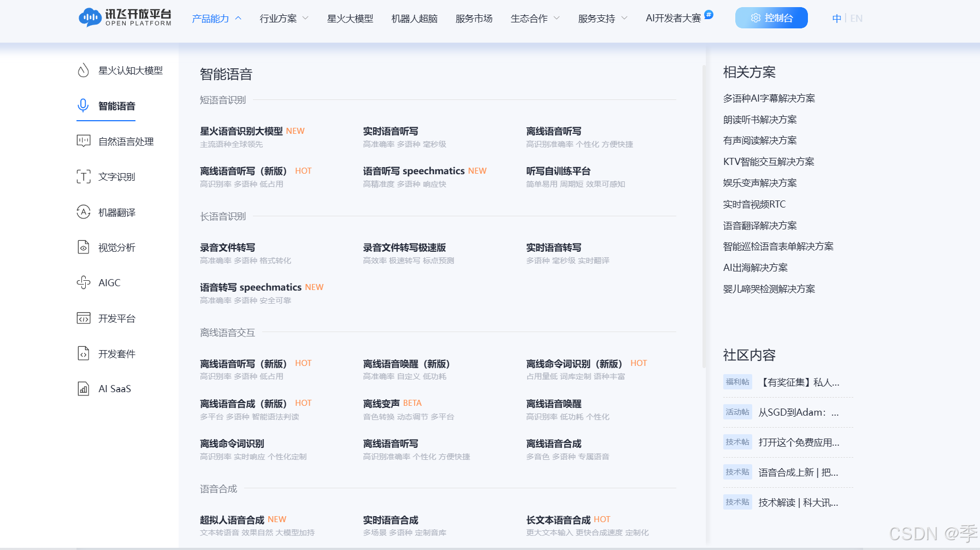
Task: Open the AI开发者大赛 nav item
Action: pos(673,19)
